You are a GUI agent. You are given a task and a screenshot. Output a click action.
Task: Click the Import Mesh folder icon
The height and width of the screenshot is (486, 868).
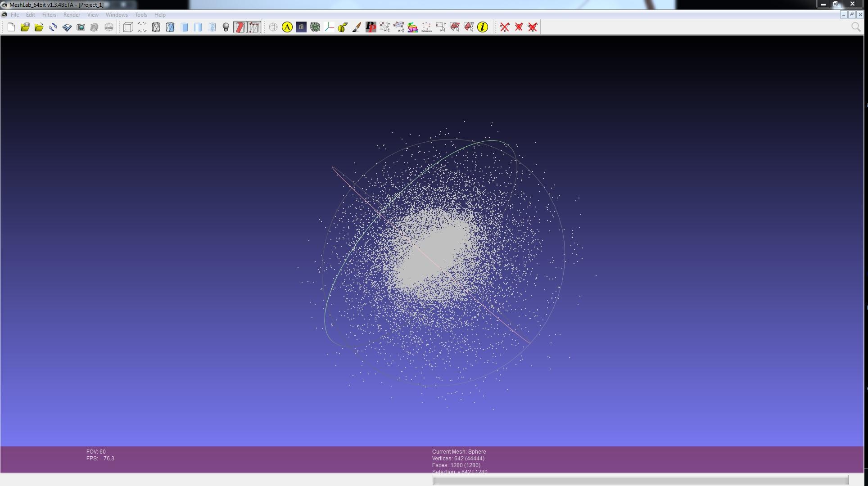39,27
